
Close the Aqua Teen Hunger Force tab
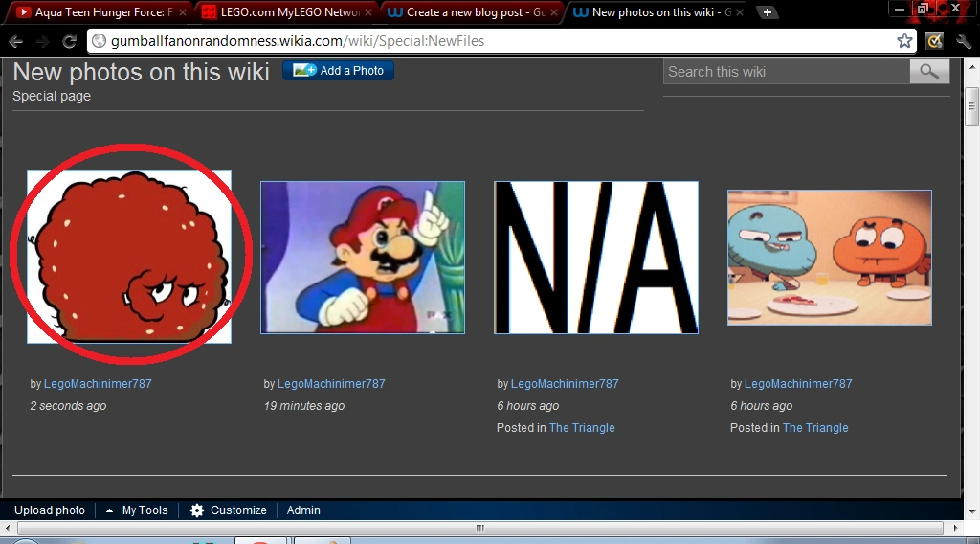click(x=183, y=11)
